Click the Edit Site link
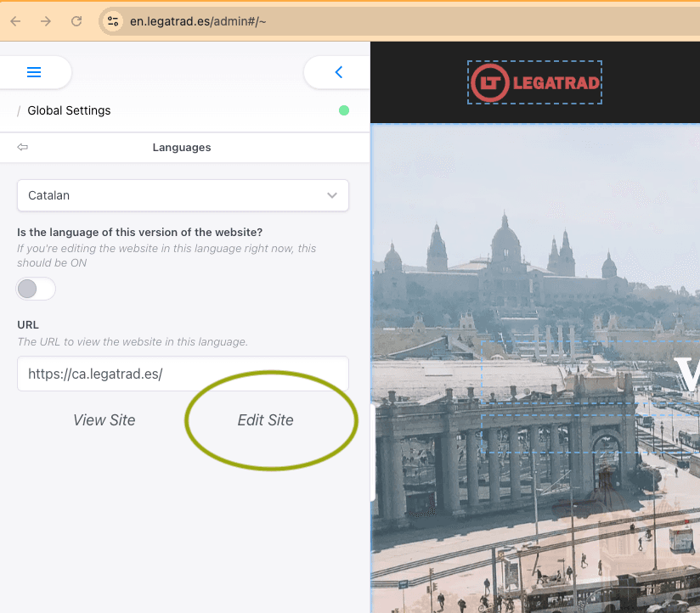Screen dimensions: 700x613 click(x=265, y=420)
